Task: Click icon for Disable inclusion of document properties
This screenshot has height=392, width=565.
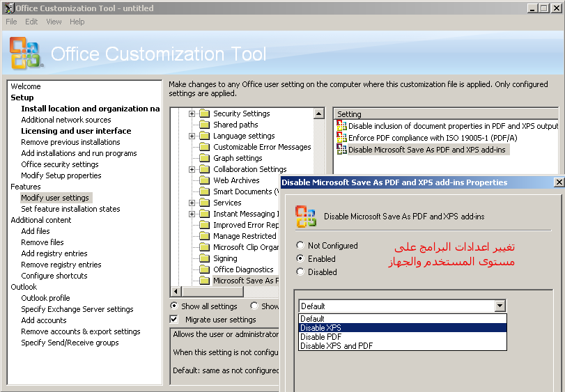Action: pos(341,125)
